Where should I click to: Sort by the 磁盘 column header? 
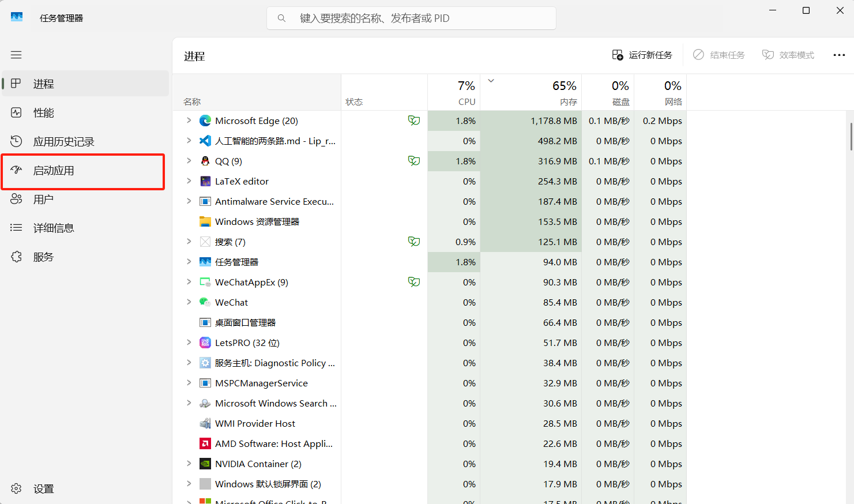(x=608, y=92)
